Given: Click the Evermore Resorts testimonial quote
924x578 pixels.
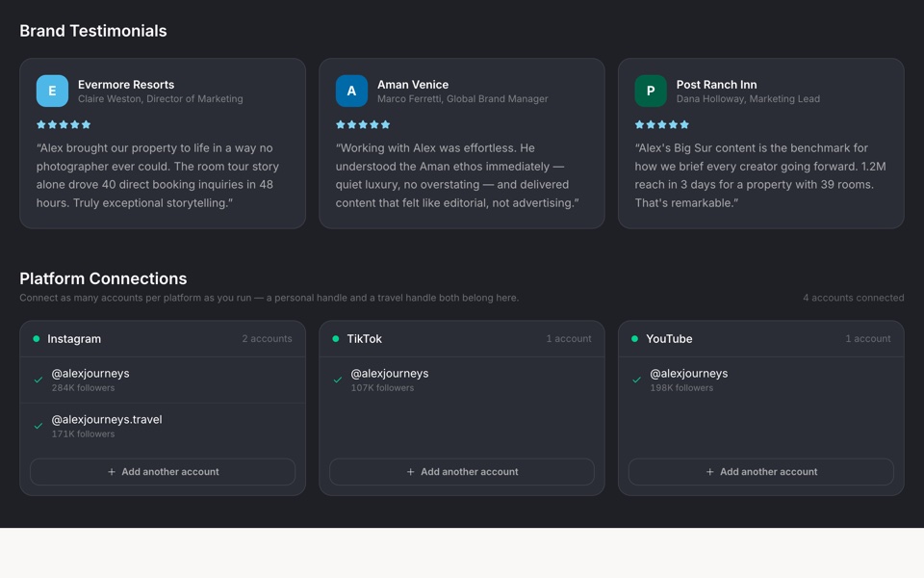Looking at the screenshot, I should 158,175.
